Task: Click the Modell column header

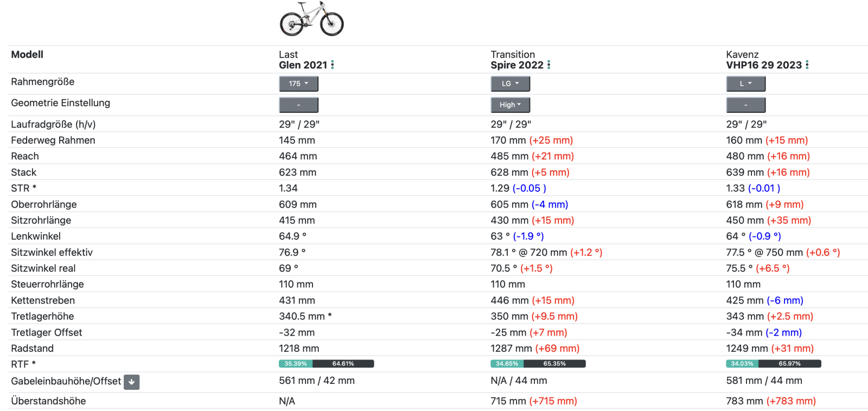Action: 27,55
